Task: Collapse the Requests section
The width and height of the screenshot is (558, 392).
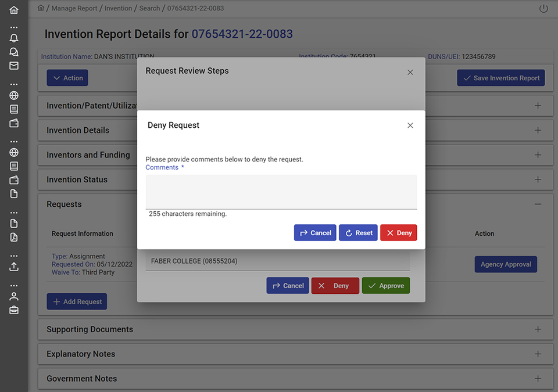Action: click(537, 204)
